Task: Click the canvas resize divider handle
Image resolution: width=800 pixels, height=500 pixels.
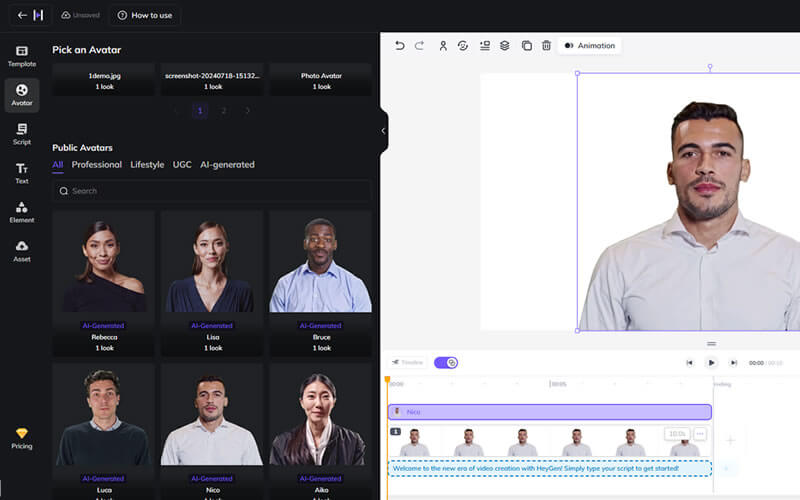Action: pos(711,344)
